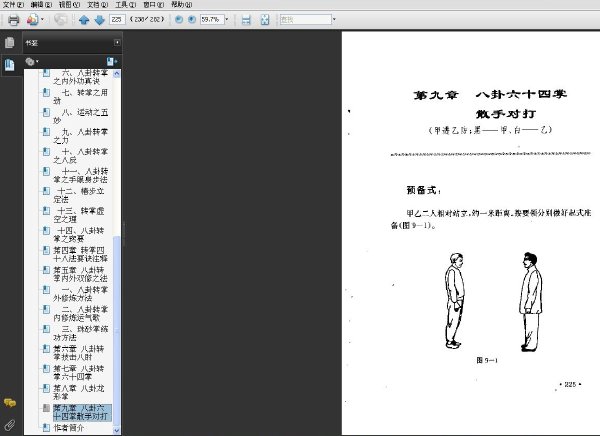Screen dimensions: 600x436
Task: Click the page number field showing 225
Action: [x=117, y=19]
